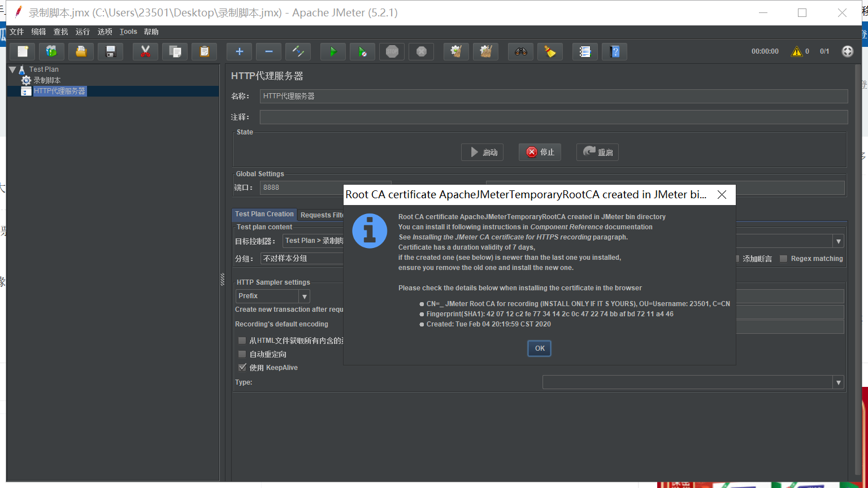Open the 帮助 menu
868x488 pixels.
pos(151,32)
